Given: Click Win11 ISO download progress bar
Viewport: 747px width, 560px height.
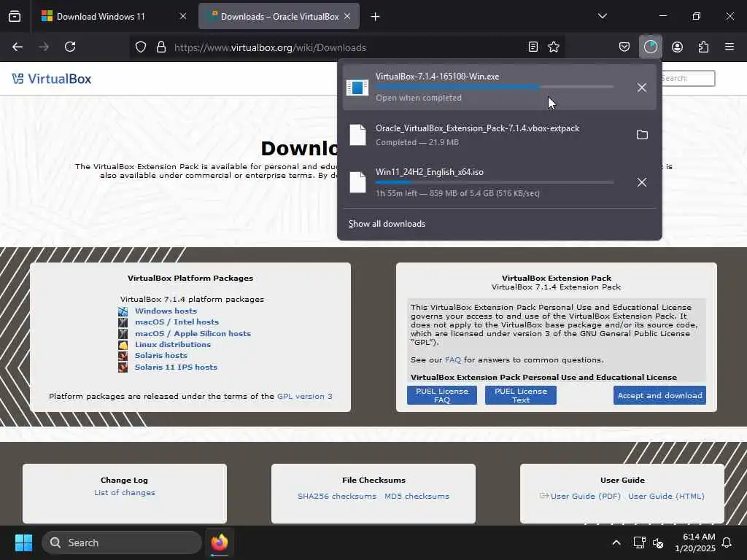Looking at the screenshot, I should [494, 182].
